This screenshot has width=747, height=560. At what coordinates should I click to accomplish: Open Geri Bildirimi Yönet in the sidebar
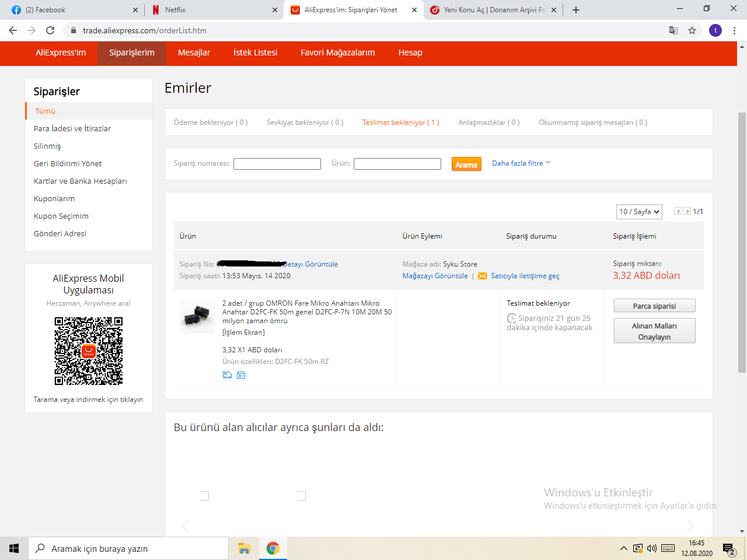[x=68, y=163]
